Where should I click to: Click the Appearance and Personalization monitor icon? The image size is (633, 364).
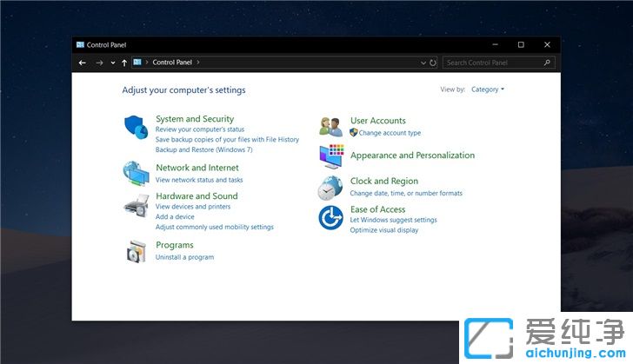coord(331,156)
